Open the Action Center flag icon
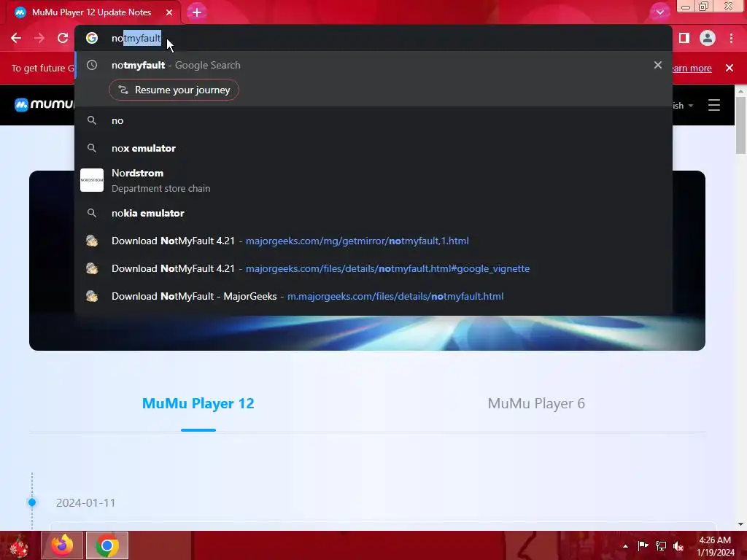The image size is (747, 560). click(643, 545)
